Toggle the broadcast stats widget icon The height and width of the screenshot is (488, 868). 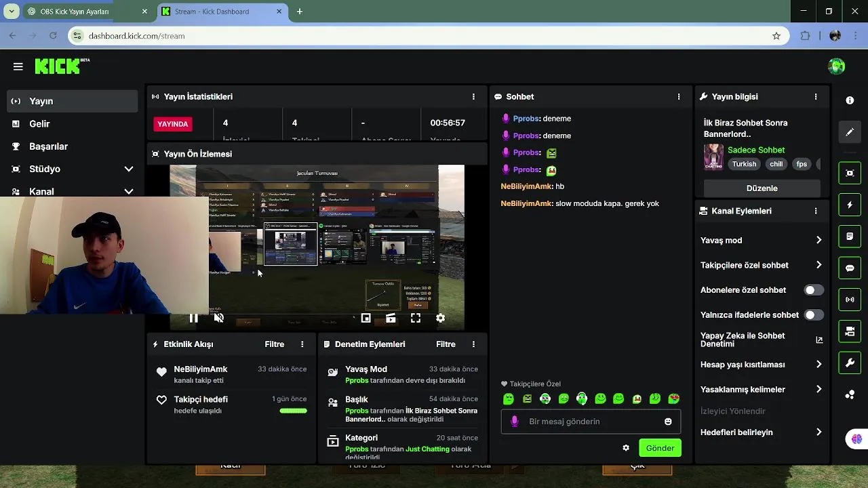click(x=850, y=300)
